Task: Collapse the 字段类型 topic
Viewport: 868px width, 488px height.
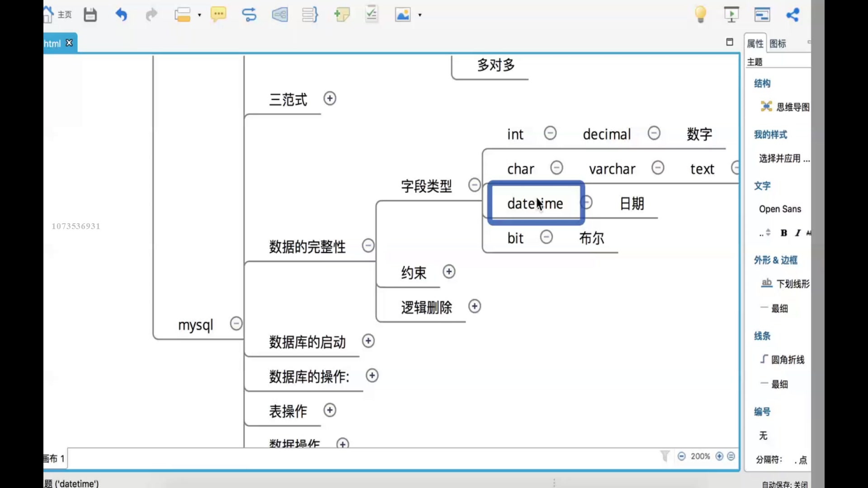Action: click(x=474, y=185)
